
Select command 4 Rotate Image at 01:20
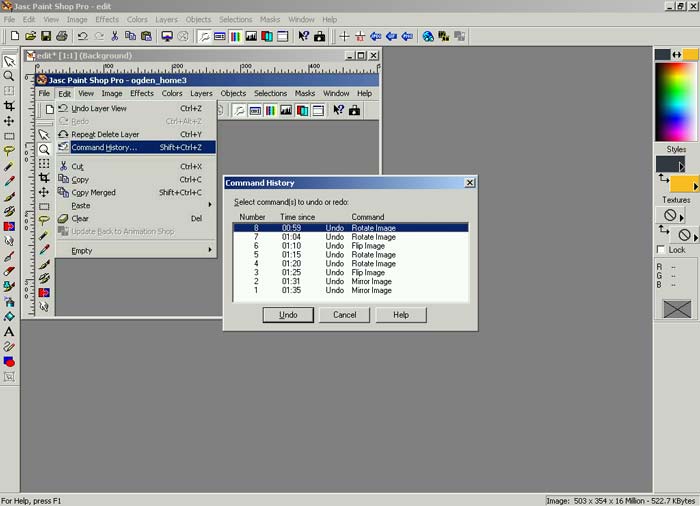pyautogui.click(x=351, y=263)
